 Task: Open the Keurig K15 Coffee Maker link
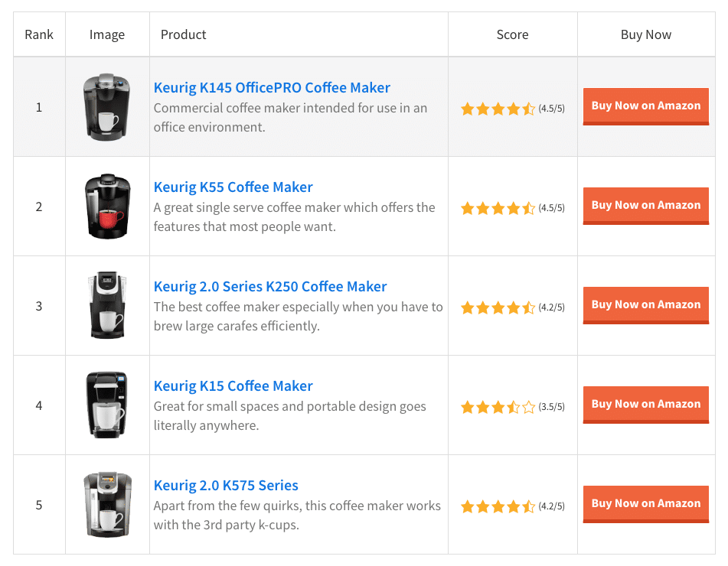233,385
